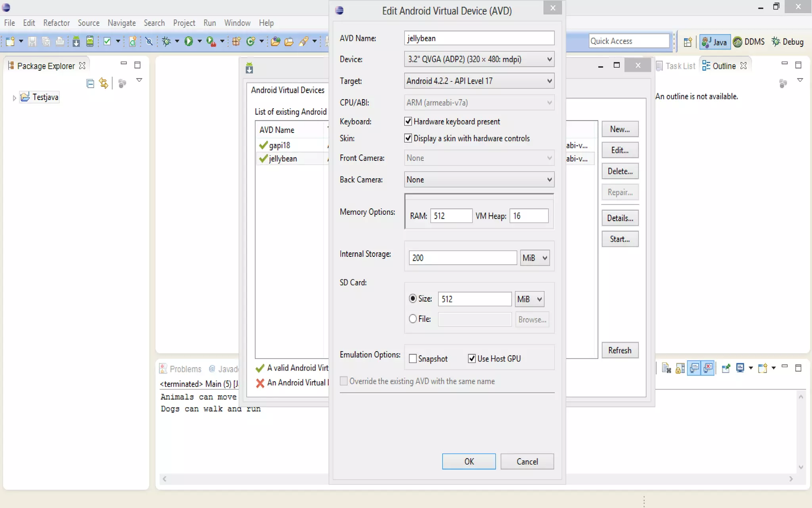This screenshot has height=508, width=812.
Task: Click the Save All toolbar icon
Action: [x=46, y=41]
